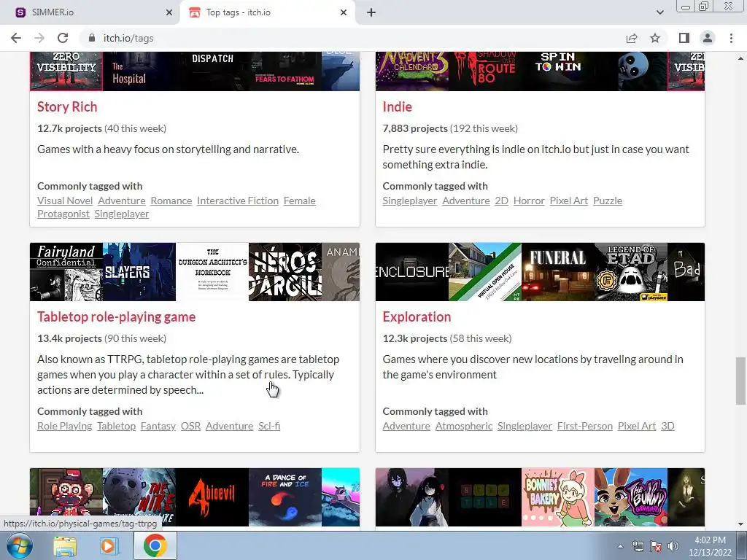Go back to the previous page

pyautogui.click(x=16, y=38)
